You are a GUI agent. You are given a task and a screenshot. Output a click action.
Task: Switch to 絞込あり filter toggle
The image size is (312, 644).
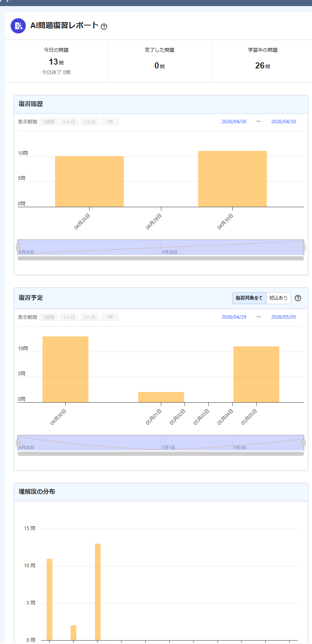[279, 298]
